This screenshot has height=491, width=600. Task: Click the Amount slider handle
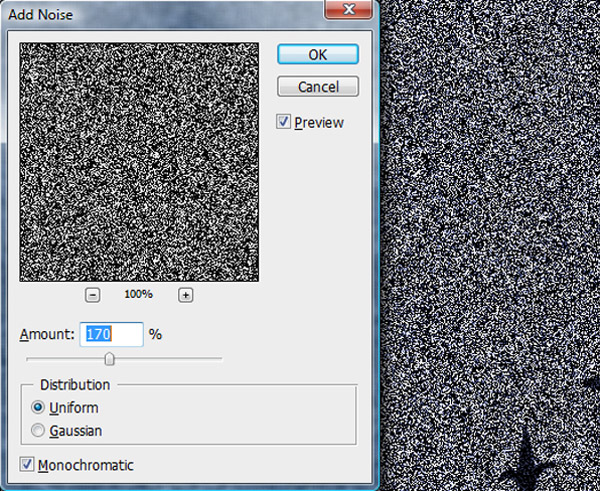110,359
